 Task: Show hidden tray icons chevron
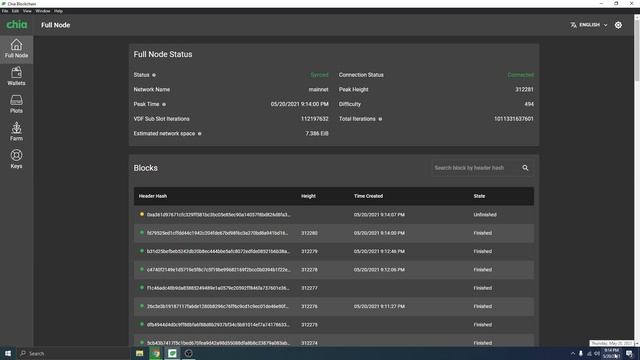[573, 353]
